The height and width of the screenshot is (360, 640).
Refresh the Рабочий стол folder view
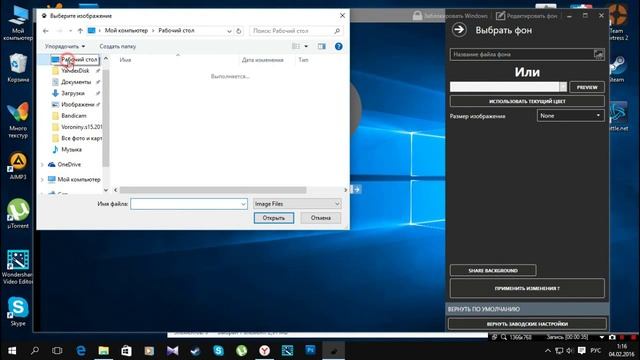239,31
